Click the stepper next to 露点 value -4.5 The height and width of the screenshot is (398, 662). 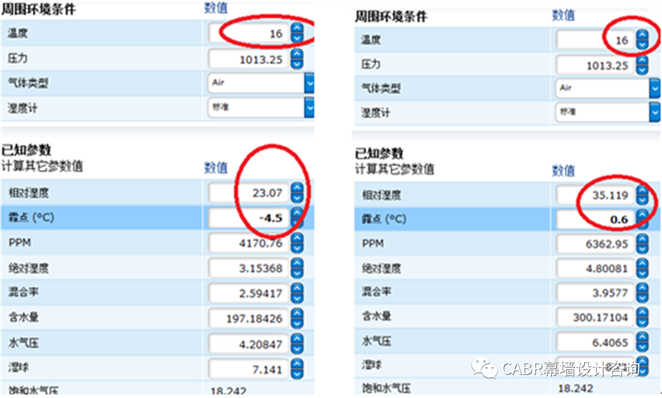pos(297,218)
